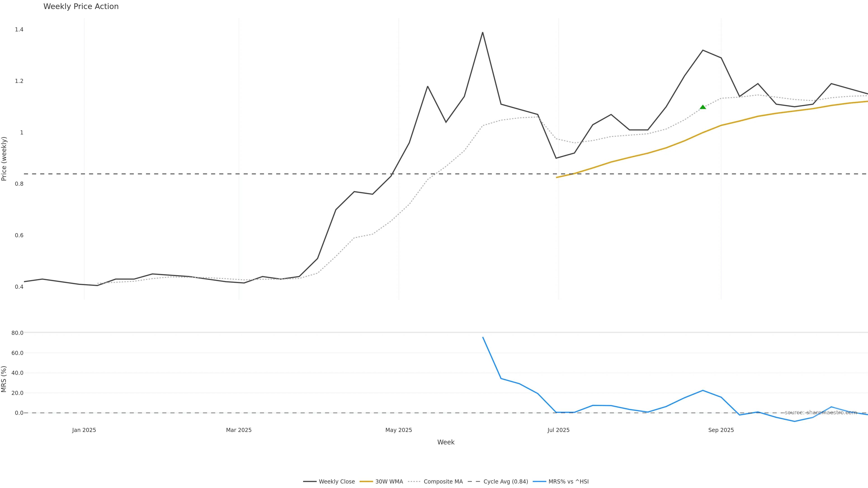
Task: Click the 80.0 tick on MRS axis
Action: [17, 333]
